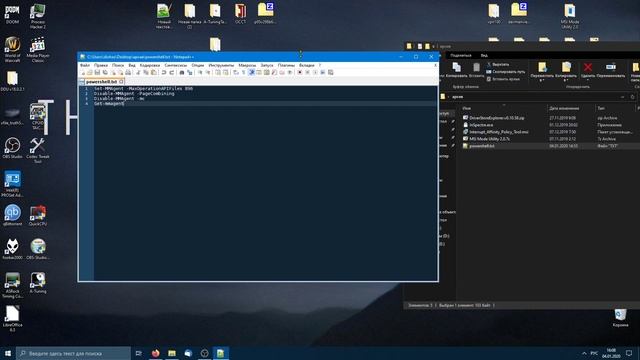Expand the Explorer address bar history dropdown
This screenshot has height=360, width=640.
pos(622,97)
